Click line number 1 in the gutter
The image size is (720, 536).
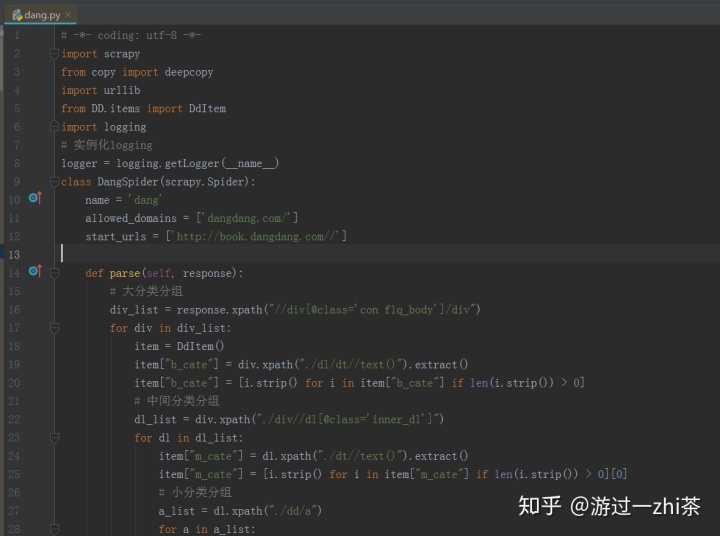[17, 35]
